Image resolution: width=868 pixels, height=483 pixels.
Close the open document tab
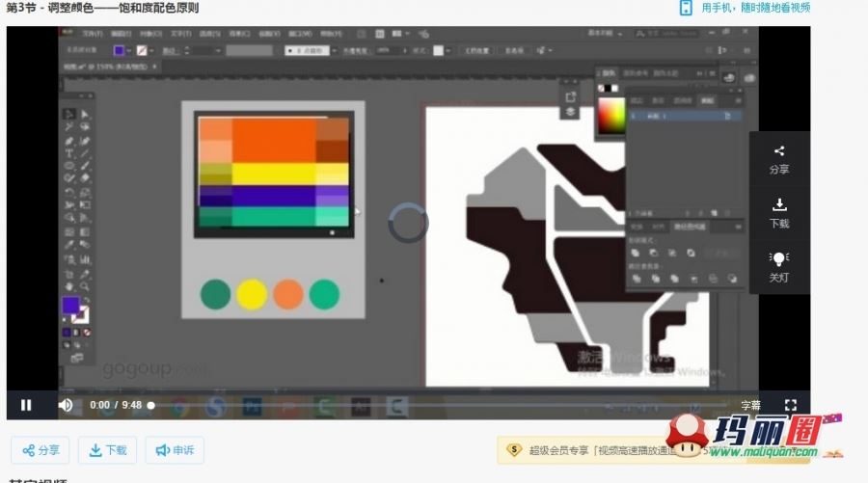tap(154, 67)
